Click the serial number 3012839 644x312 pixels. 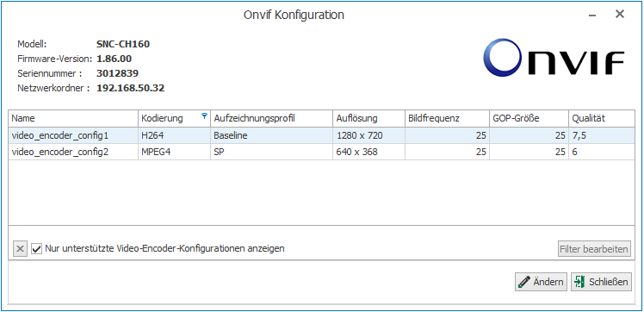(117, 73)
